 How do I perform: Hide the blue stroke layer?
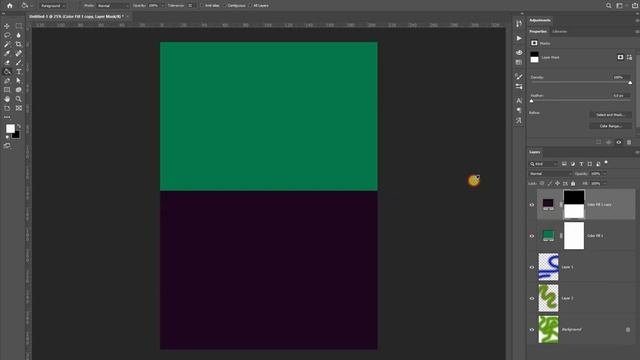click(532, 267)
